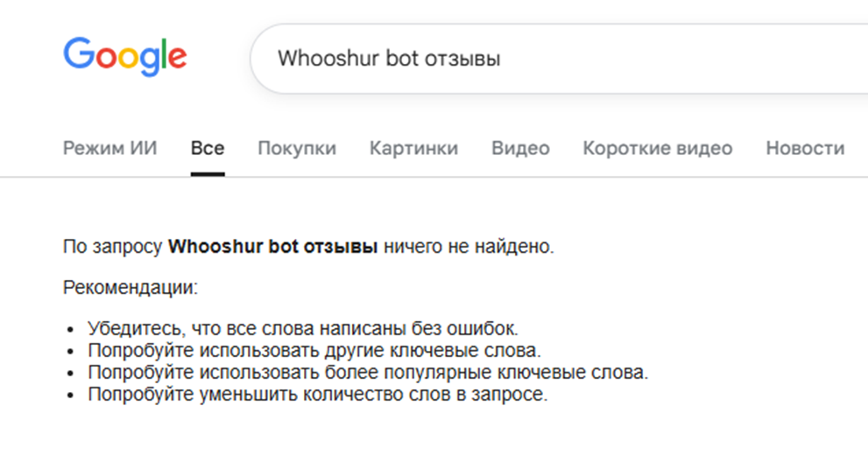Switch to the Новости tab

[805, 149]
